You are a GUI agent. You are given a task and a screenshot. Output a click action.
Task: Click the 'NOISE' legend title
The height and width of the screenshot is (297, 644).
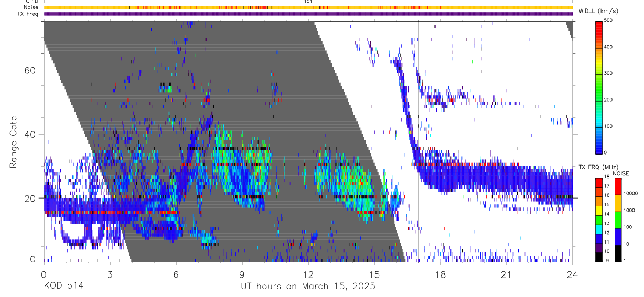tap(621, 173)
